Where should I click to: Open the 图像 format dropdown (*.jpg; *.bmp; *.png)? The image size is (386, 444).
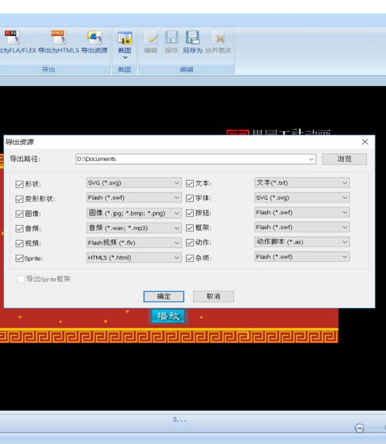click(x=134, y=213)
